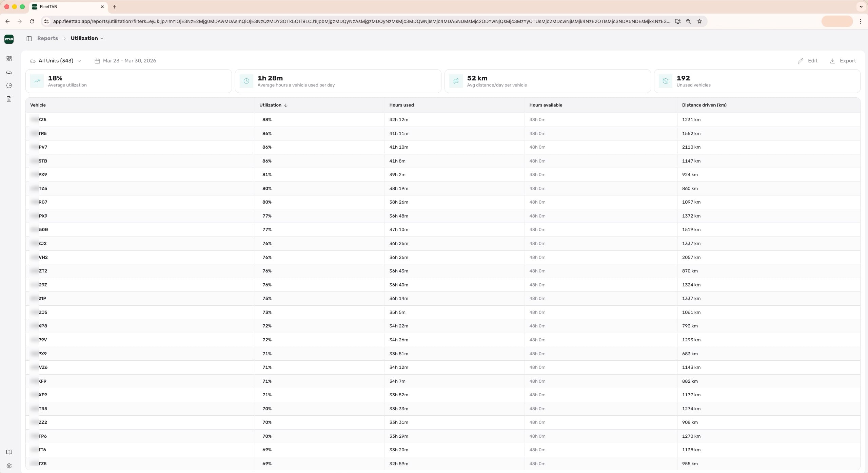Viewport: 868px width, 473px height.
Task: Open the dashboard grid icon in sidebar
Action: (9, 59)
